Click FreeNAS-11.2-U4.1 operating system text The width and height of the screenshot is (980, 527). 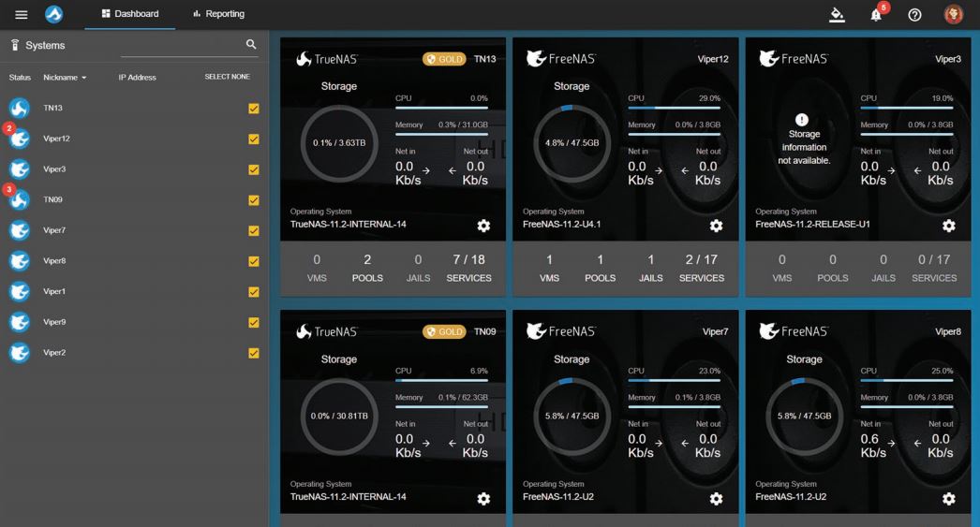pyautogui.click(x=562, y=224)
